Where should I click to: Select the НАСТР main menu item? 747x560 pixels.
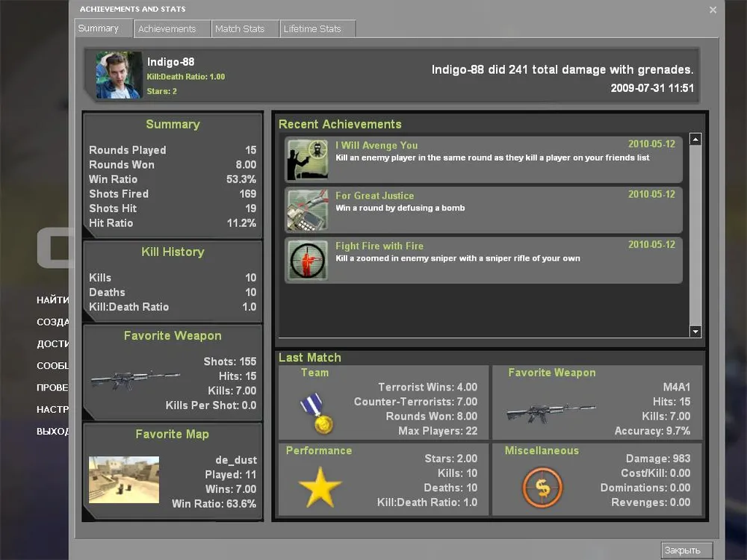point(53,409)
